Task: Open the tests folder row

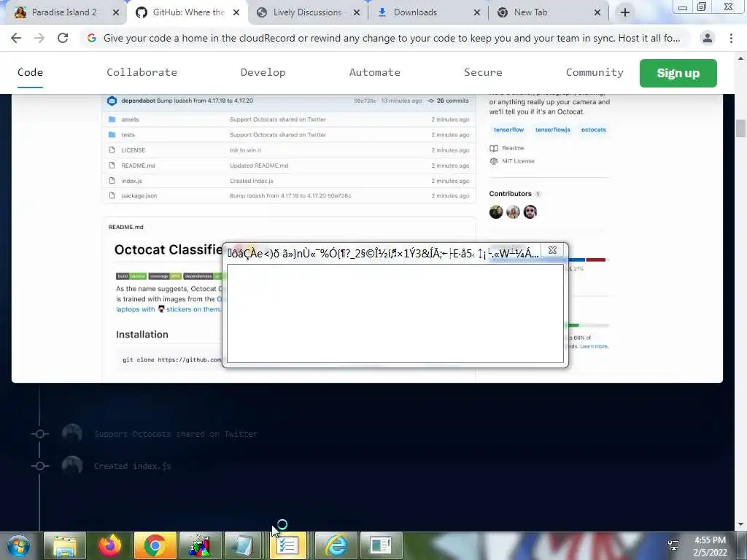Action: (288, 135)
